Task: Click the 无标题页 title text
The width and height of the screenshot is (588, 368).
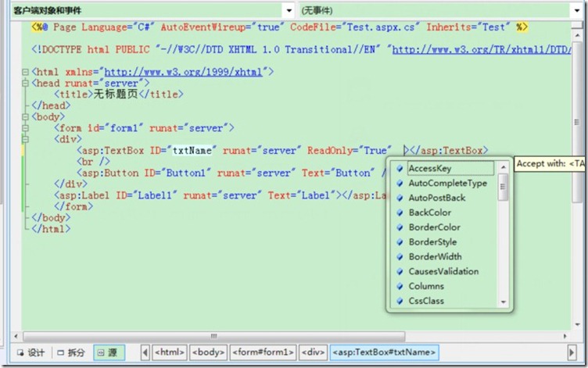Action: coord(116,94)
